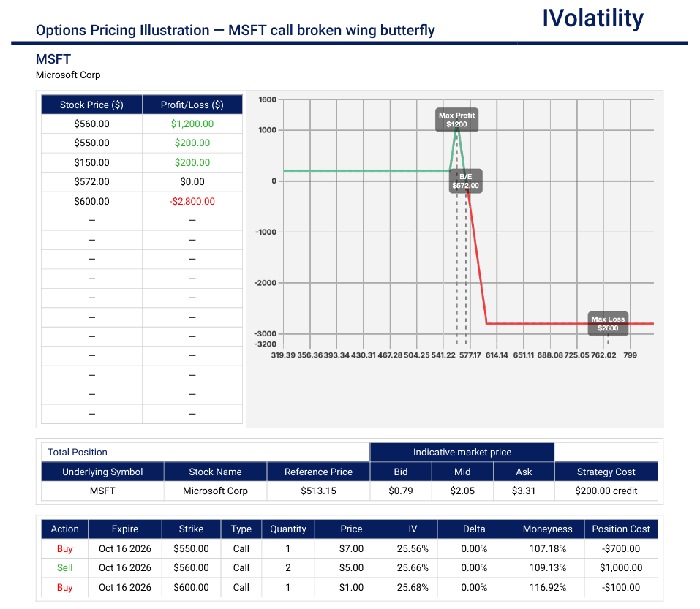Click the Buy action in the $600.00 strike row
The image size is (700, 609).
click(x=64, y=587)
